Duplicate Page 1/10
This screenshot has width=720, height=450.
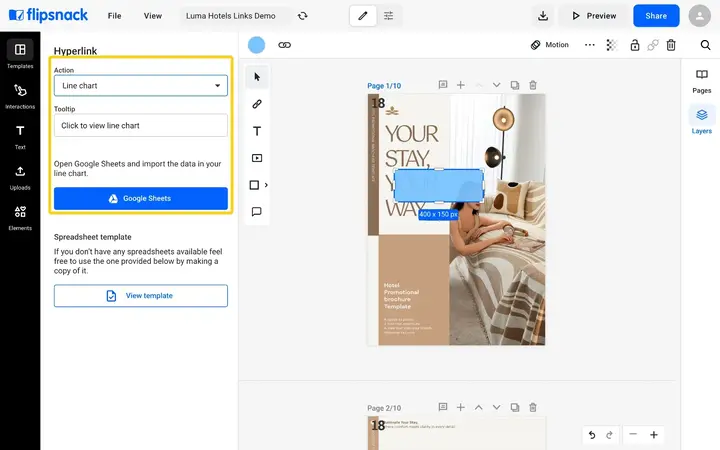click(515, 85)
